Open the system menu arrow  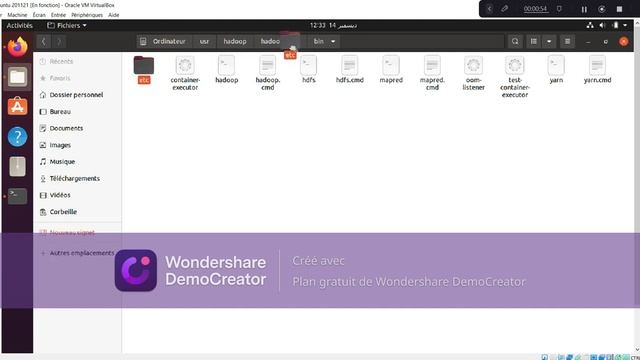625,25
